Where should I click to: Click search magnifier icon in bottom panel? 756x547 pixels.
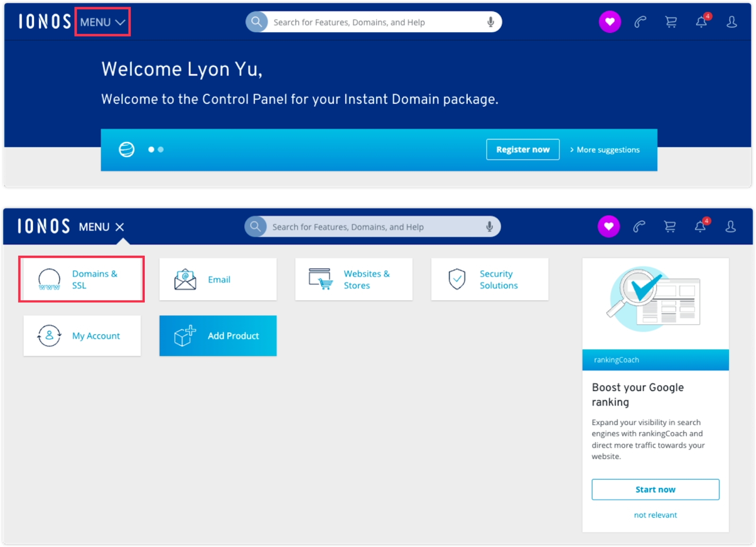click(256, 226)
